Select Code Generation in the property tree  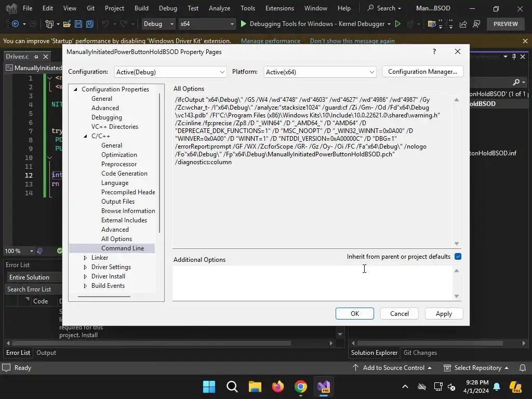tap(124, 174)
